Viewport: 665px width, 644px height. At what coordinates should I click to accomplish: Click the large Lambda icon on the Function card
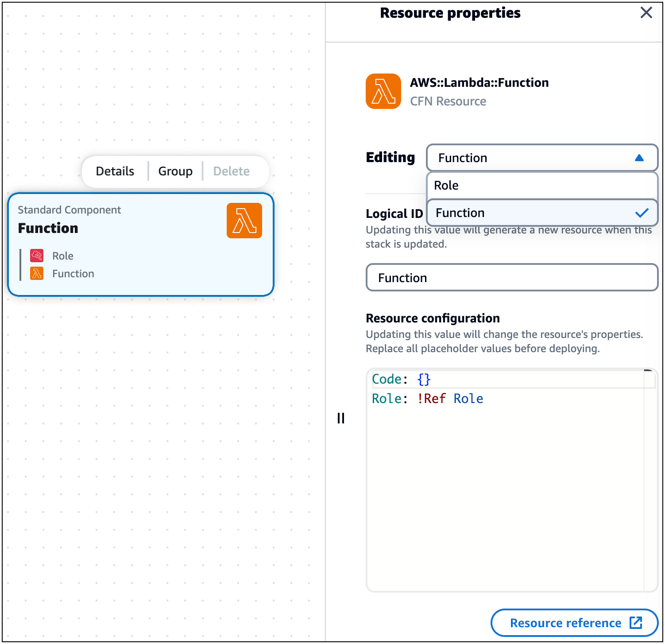coord(244,221)
